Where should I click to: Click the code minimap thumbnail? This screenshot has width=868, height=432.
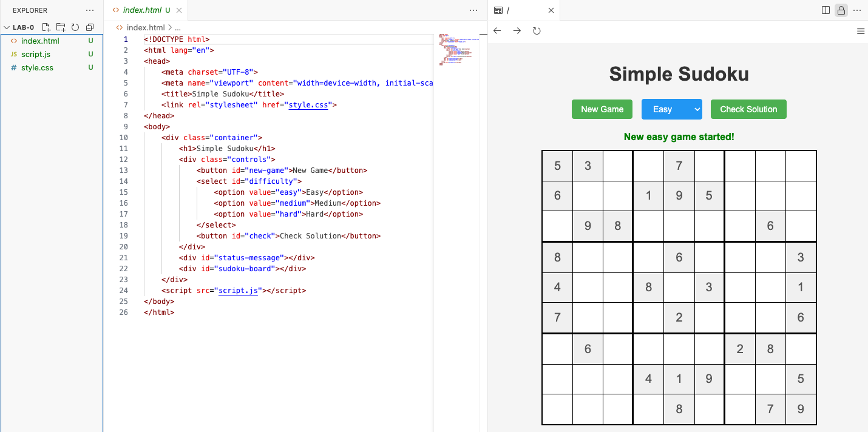[x=459, y=49]
